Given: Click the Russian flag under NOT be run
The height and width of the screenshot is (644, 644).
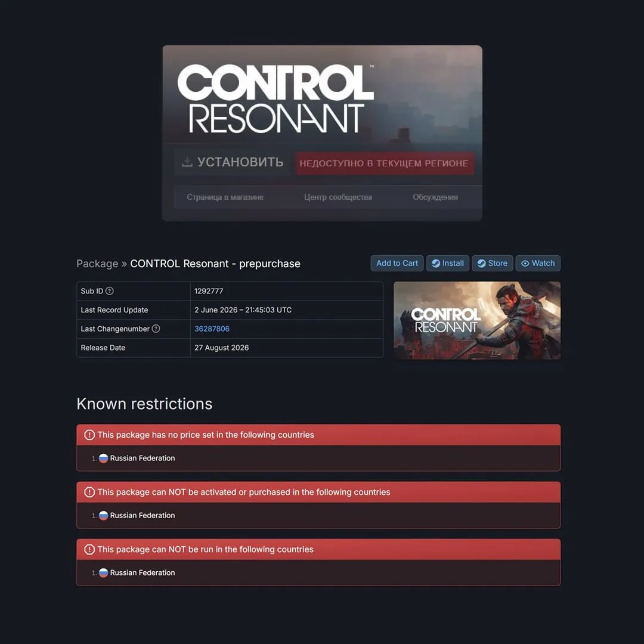Looking at the screenshot, I should [x=104, y=572].
